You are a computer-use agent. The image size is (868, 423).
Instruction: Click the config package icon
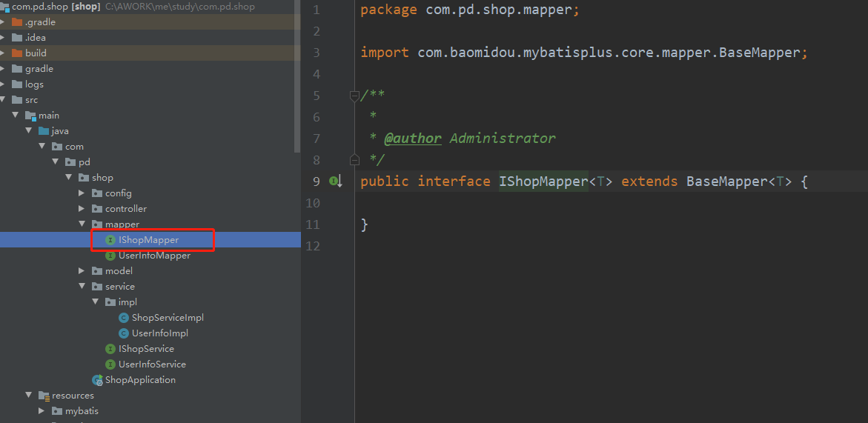(97, 193)
